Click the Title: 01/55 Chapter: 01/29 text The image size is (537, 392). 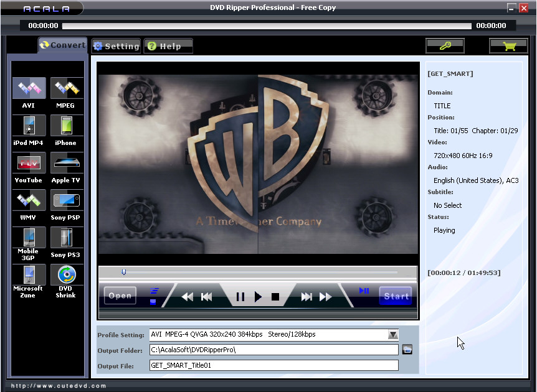coord(476,131)
